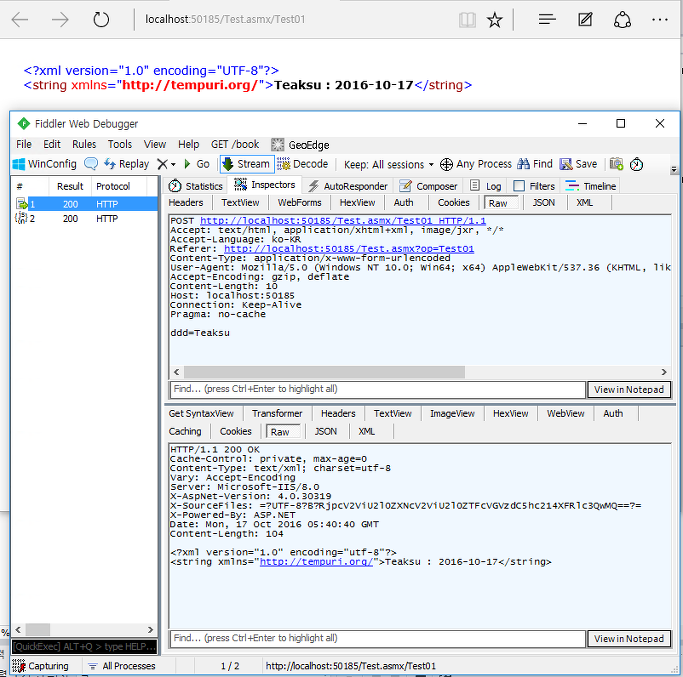
Task: Open the Tools menu
Action: click(120, 144)
